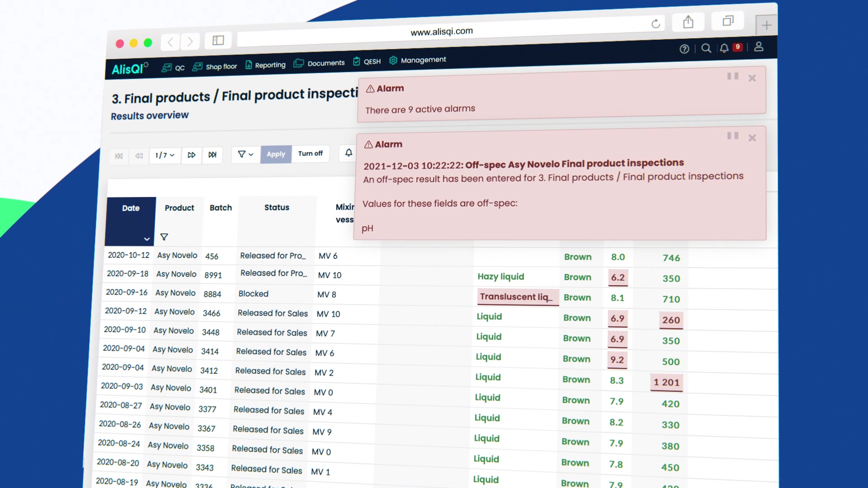The height and width of the screenshot is (488, 868).
Task: Open the QESH module icon
Action: 356,61
